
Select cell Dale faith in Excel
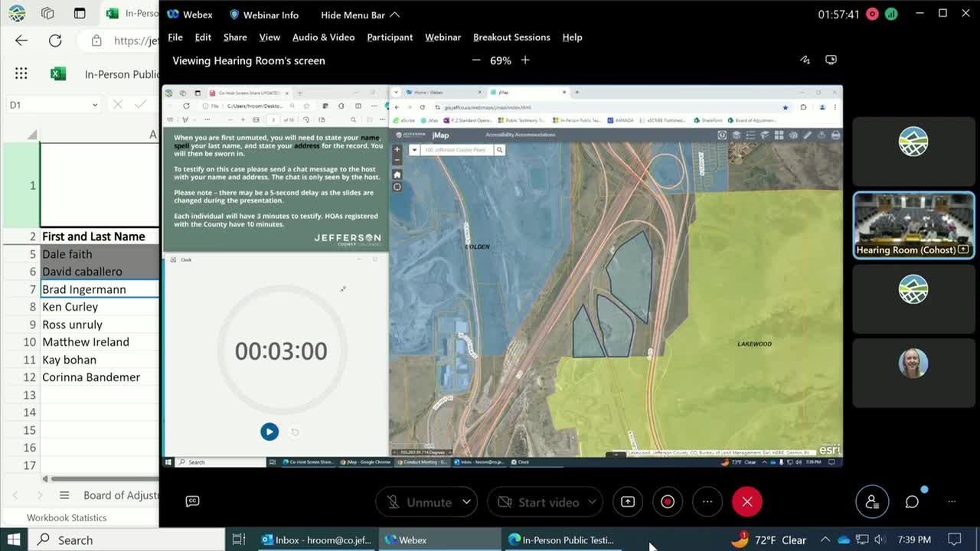[100, 254]
